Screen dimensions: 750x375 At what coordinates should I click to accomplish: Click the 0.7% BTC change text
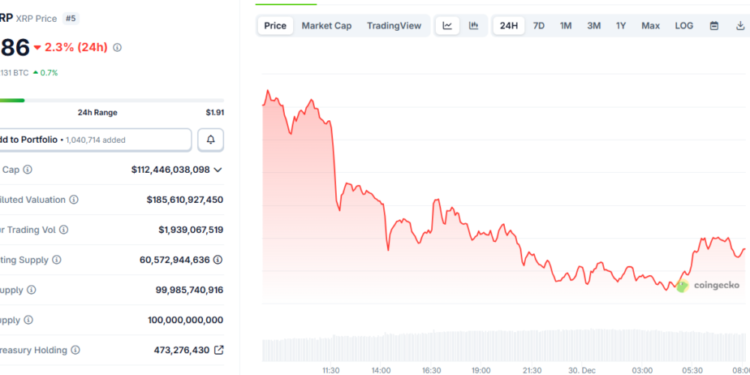pos(49,73)
